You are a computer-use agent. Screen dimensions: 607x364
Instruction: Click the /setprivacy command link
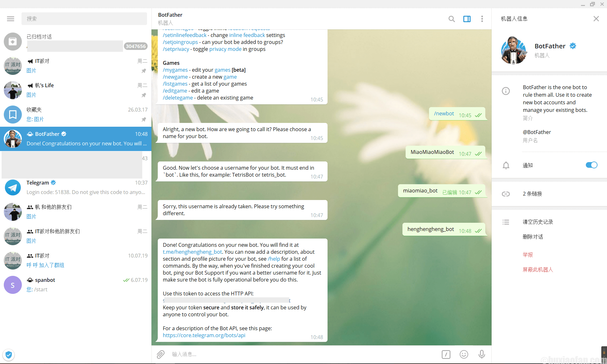pos(176,49)
